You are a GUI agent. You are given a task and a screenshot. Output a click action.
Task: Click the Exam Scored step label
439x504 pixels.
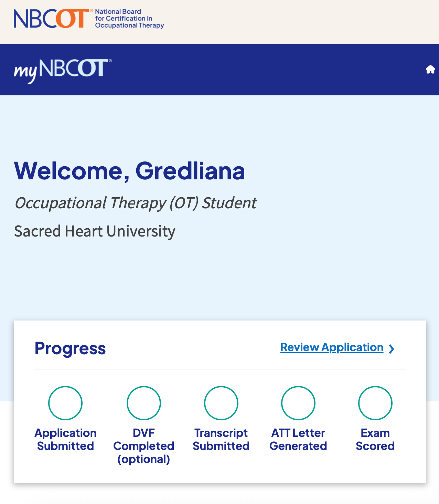pyautogui.click(x=375, y=439)
